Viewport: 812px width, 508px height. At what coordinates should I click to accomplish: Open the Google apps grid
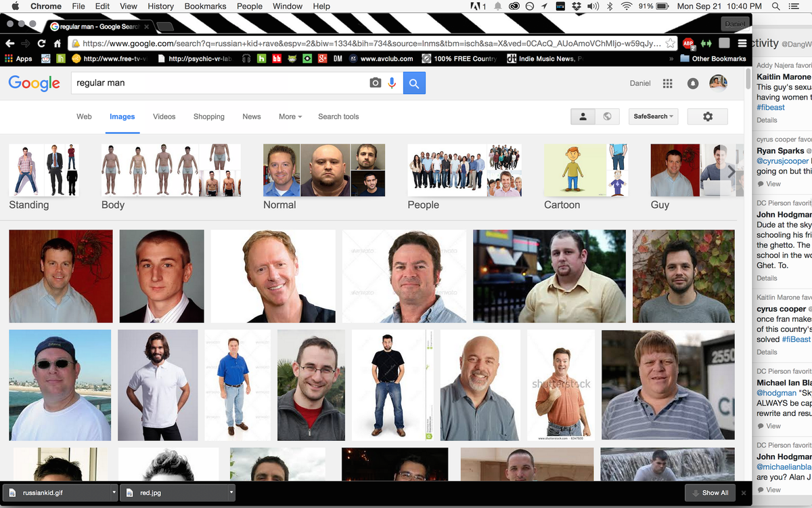(x=668, y=83)
